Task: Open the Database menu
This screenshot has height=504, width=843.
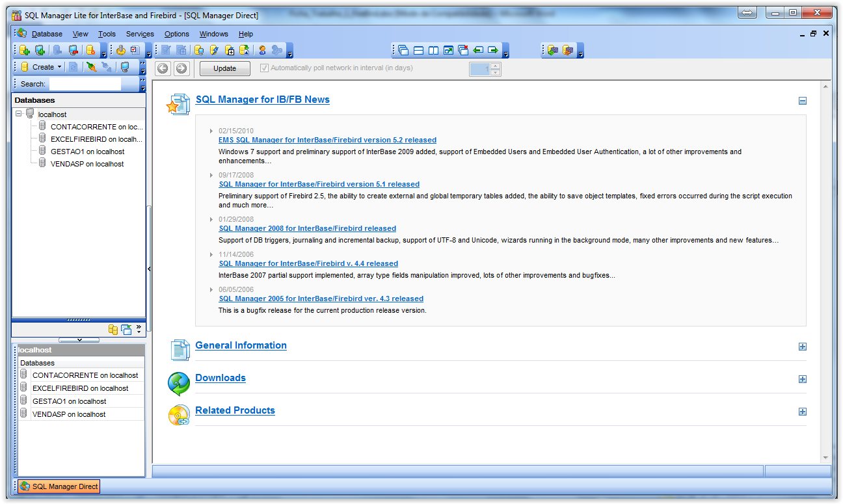Action: coord(47,34)
